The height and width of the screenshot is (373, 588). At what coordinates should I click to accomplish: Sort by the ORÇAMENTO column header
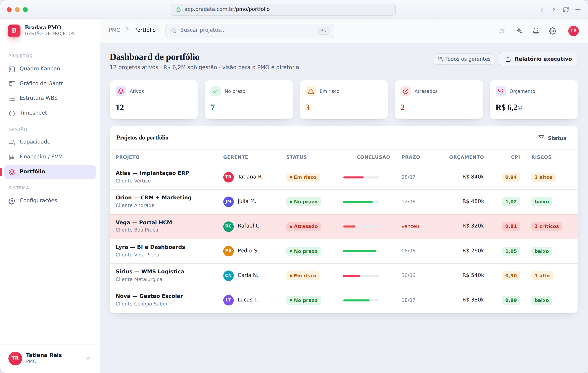tap(466, 157)
